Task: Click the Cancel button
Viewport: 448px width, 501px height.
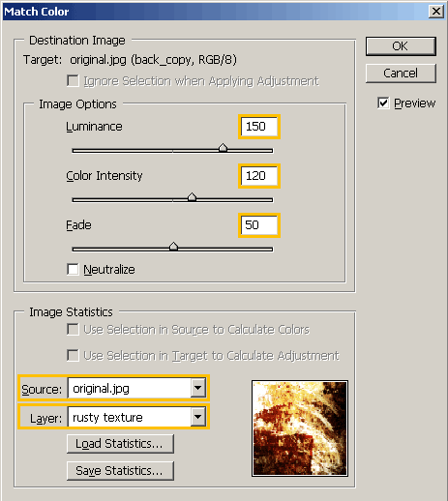Action: (401, 74)
